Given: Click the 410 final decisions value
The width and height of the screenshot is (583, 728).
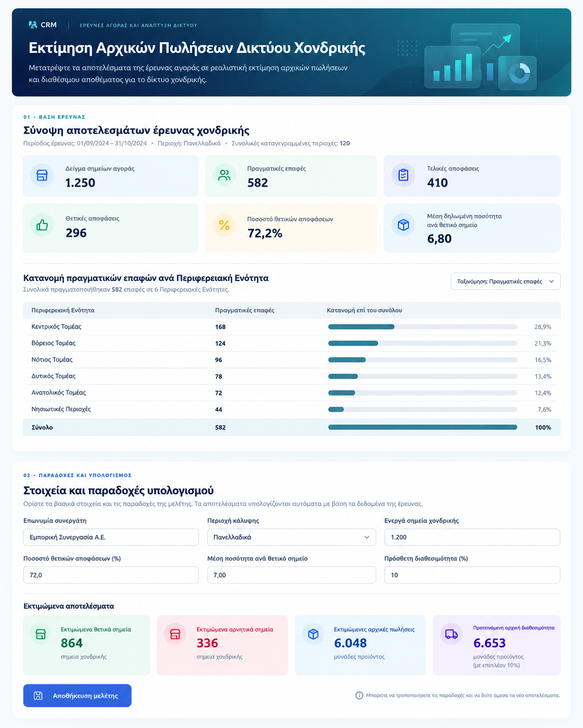Looking at the screenshot, I should 438,183.
